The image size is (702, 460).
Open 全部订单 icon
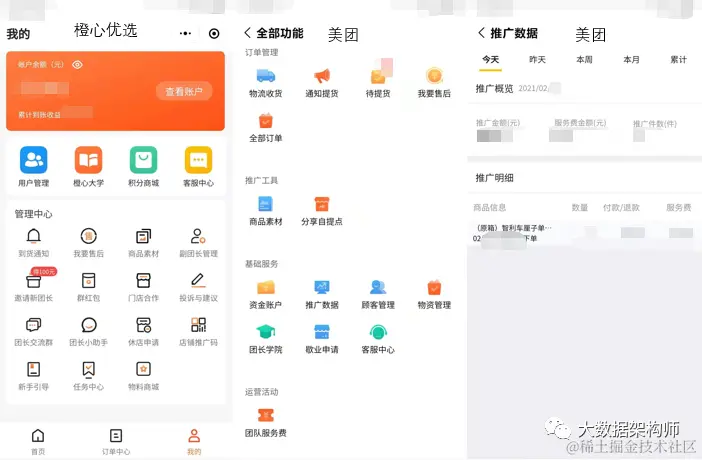[x=265, y=120]
